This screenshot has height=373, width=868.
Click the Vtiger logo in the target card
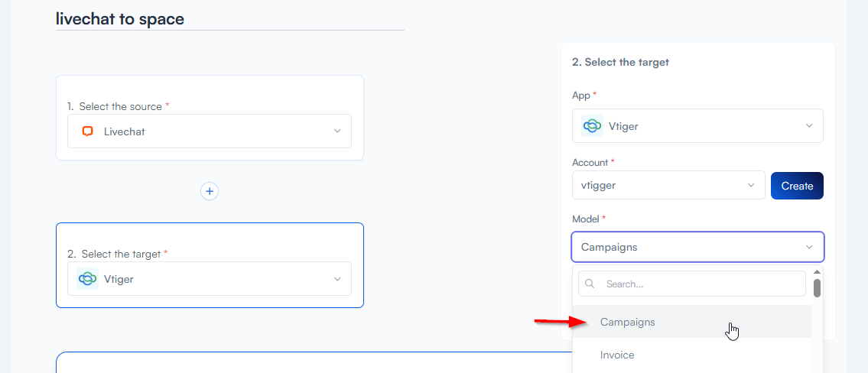(88, 279)
